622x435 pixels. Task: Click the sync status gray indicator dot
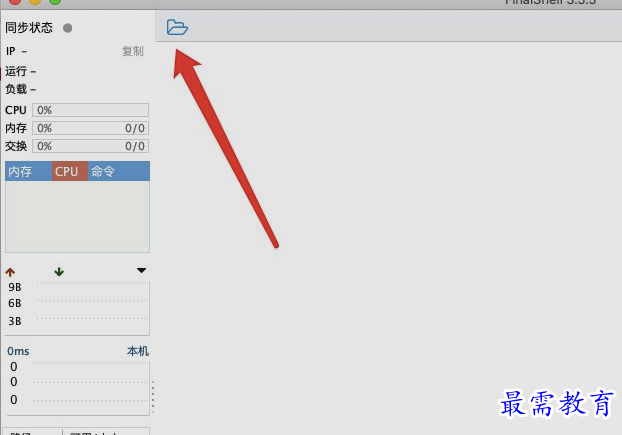pos(67,28)
